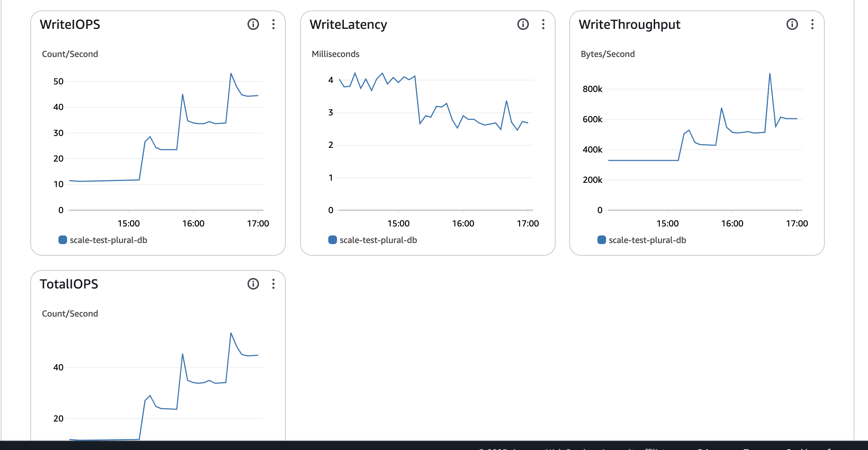Open the WriteLatency three-dot options menu
868x450 pixels.
pyautogui.click(x=543, y=24)
